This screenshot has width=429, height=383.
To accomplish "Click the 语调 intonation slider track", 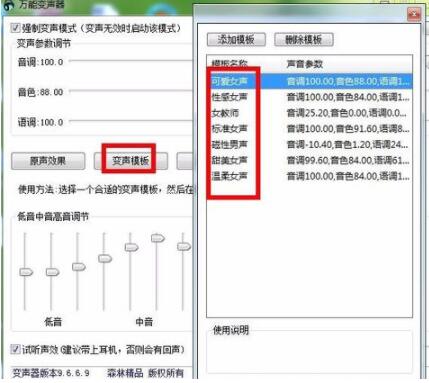I will (x=131, y=121).
